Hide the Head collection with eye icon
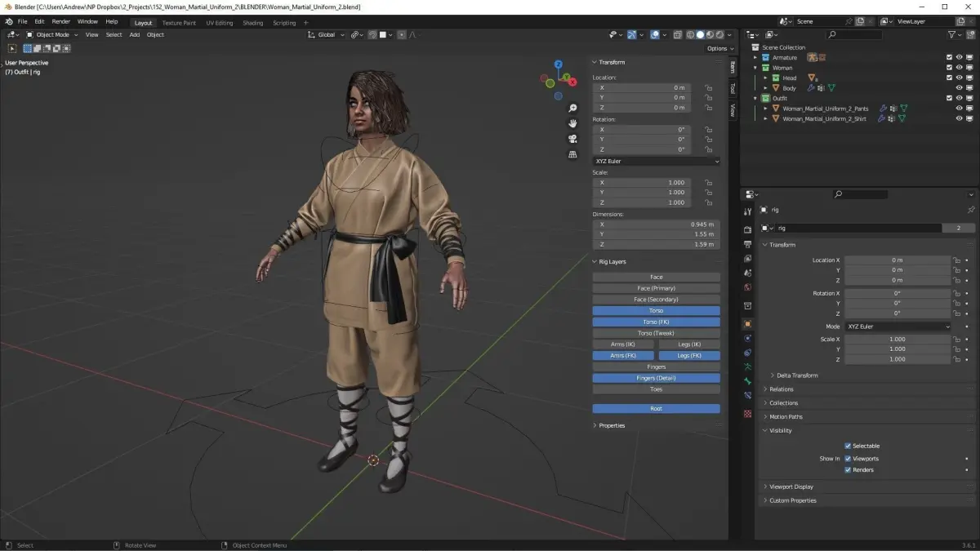 pos(960,78)
